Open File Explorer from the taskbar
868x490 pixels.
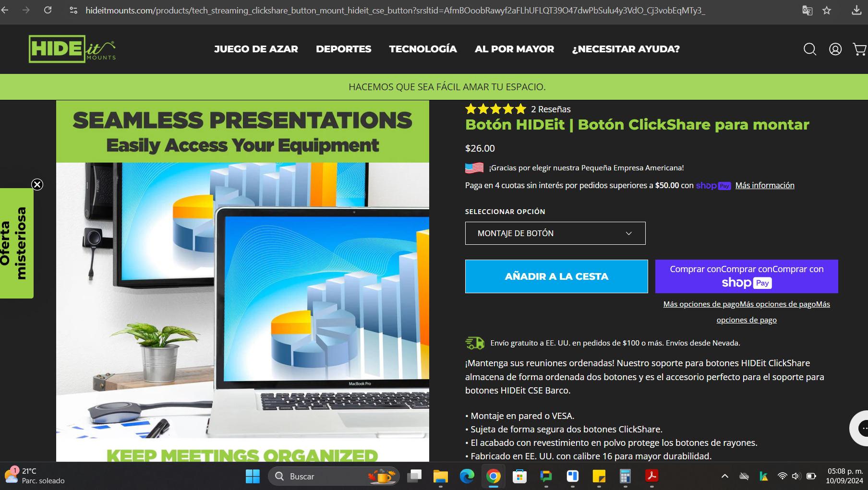(440, 476)
